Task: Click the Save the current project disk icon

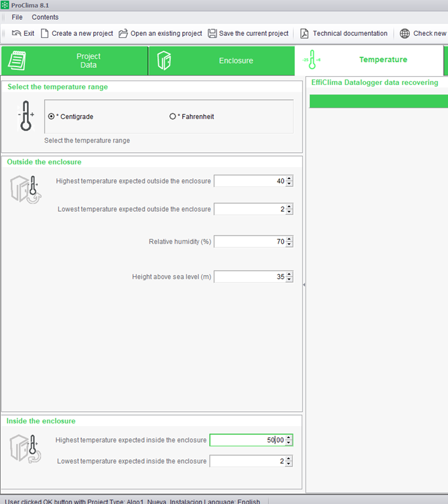Action: click(212, 33)
